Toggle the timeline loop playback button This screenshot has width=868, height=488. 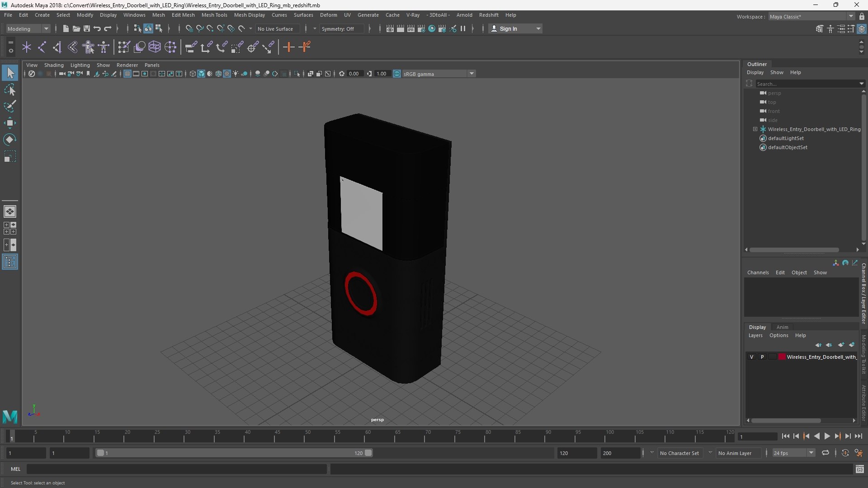click(826, 453)
